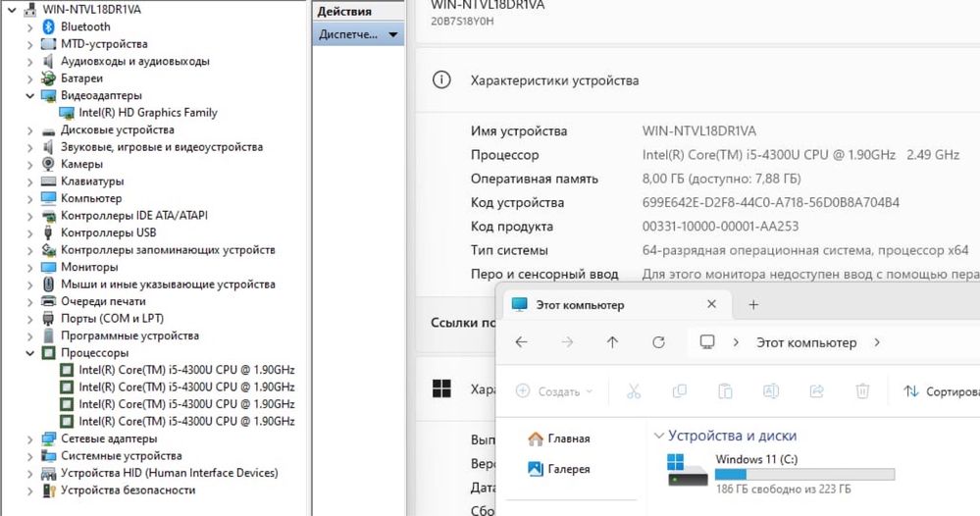Screen dimensions: 980x516
Task: Click the info icon next to Характеристики устройства
Action: [441, 80]
